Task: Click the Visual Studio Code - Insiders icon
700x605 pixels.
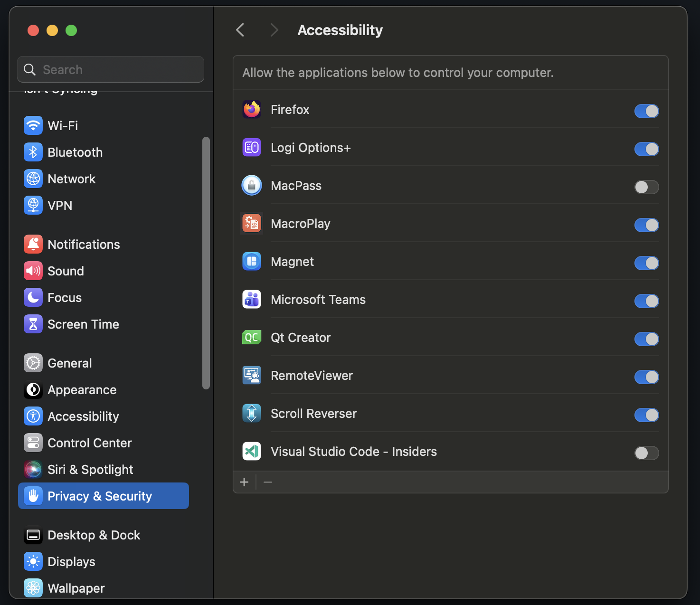Action: click(252, 451)
